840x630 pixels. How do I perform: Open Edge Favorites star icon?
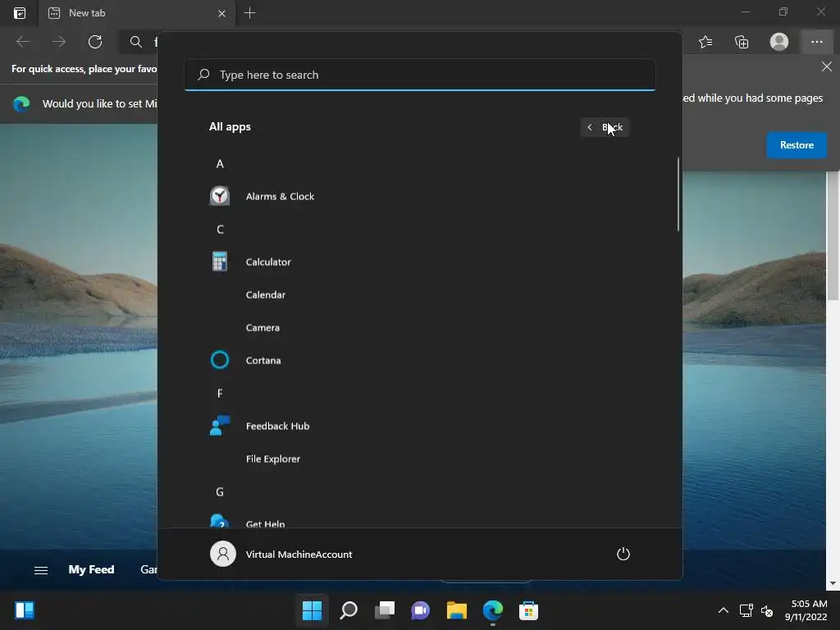(x=705, y=42)
